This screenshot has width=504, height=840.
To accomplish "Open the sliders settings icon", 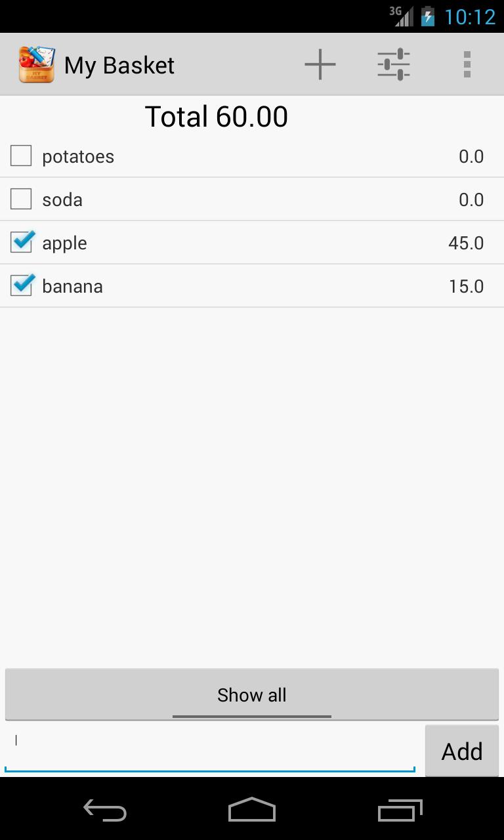I will [394, 65].
